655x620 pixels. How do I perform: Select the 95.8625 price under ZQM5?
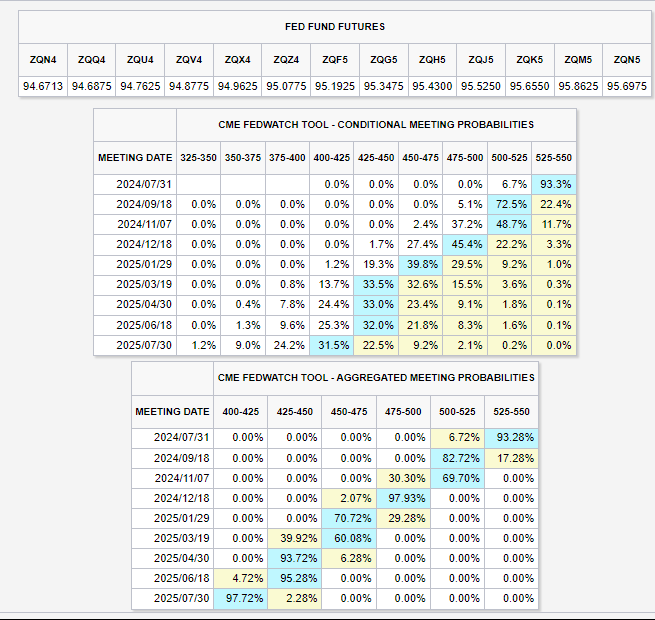pyautogui.click(x=578, y=86)
